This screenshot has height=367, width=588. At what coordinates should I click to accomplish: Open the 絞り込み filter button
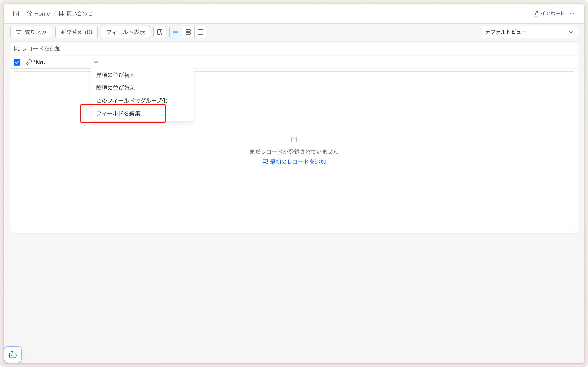(31, 32)
